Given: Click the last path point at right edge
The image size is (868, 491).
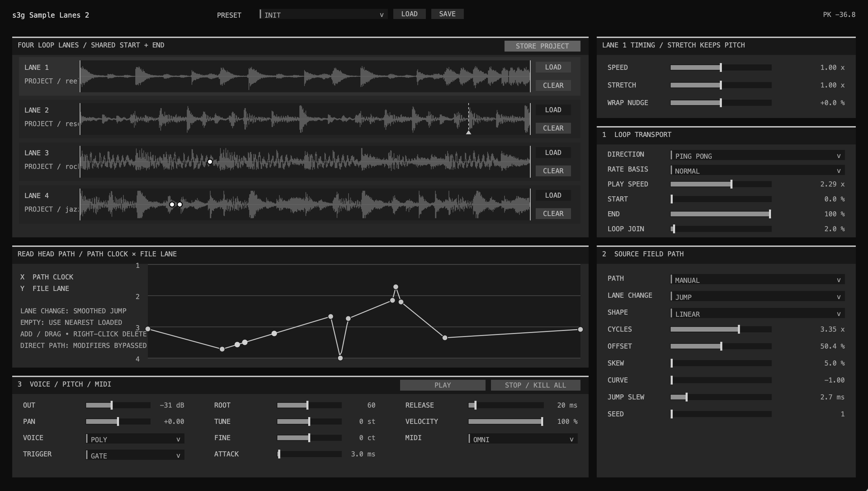Looking at the screenshot, I should click(580, 329).
